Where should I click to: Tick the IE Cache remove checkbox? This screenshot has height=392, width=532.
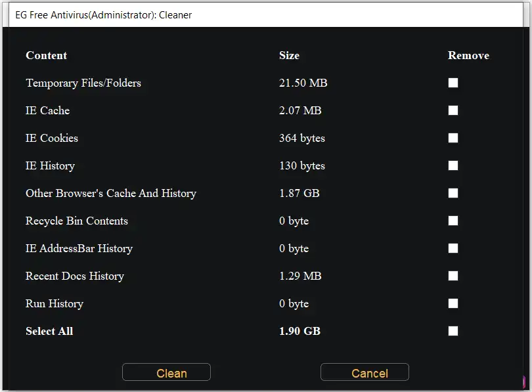453,110
